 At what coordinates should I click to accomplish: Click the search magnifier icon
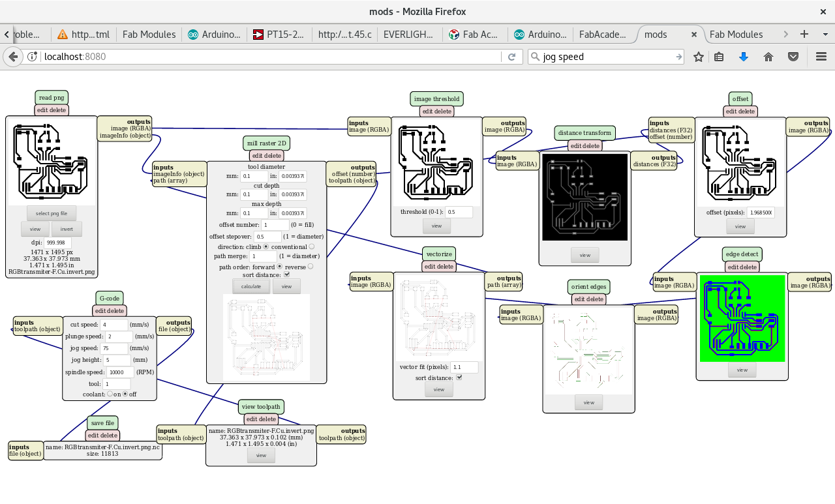pos(536,57)
